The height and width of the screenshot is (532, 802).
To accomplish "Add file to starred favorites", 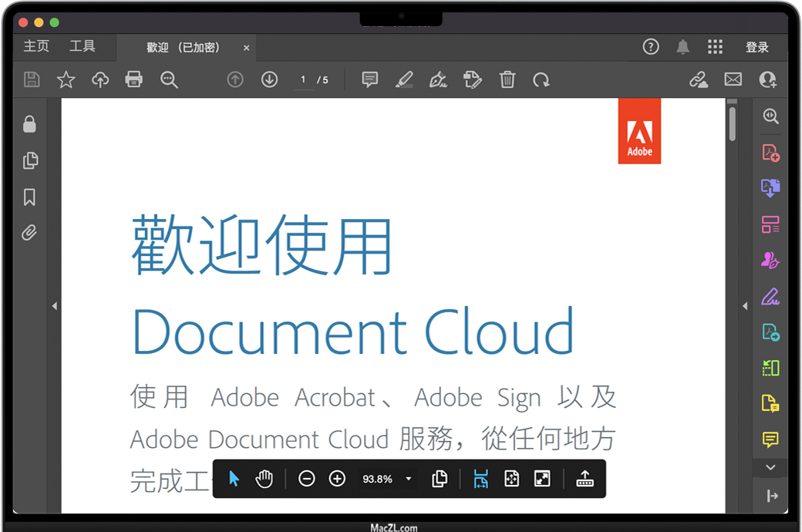I will pyautogui.click(x=66, y=79).
